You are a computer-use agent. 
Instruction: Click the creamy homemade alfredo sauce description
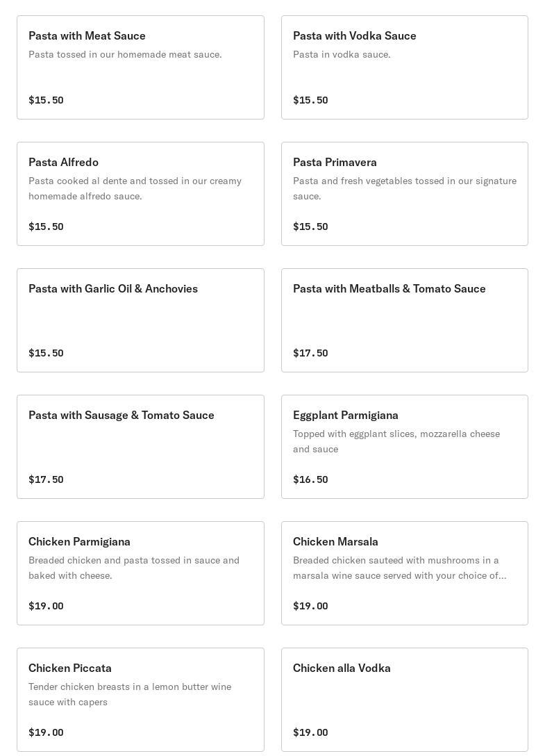(135, 188)
